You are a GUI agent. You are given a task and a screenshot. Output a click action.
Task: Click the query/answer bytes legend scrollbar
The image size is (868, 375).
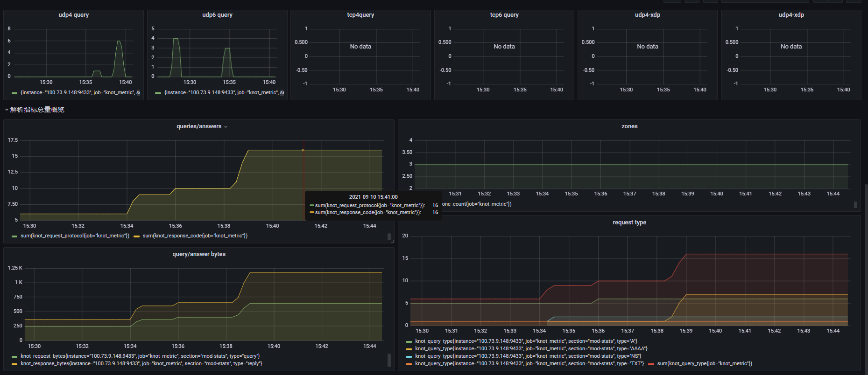pyautogui.click(x=389, y=360)
